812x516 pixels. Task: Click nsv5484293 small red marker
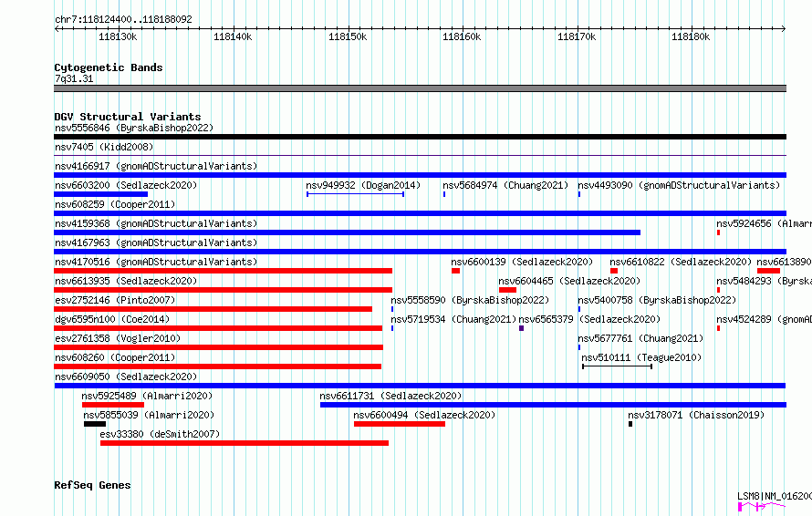click(x=718, y=290)
